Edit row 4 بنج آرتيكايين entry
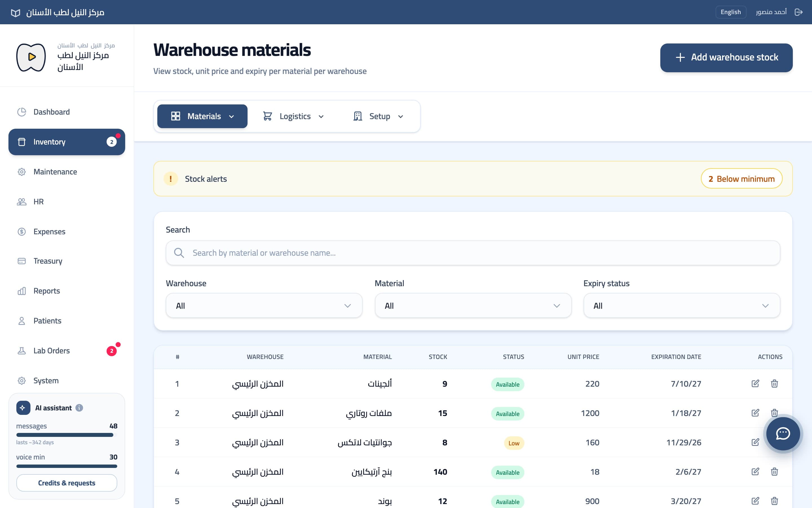Image resolution: width=812 pixels, height=508 pixels. point(755,471)
